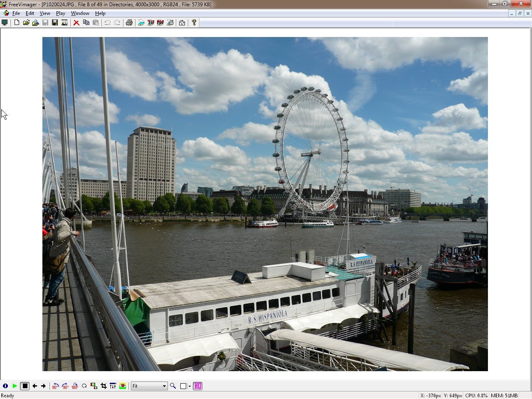The image size is (532, 399).
Task: Open the Fit zoom mode dropdown
Action: pyautogui.click(x=149, y=386)
